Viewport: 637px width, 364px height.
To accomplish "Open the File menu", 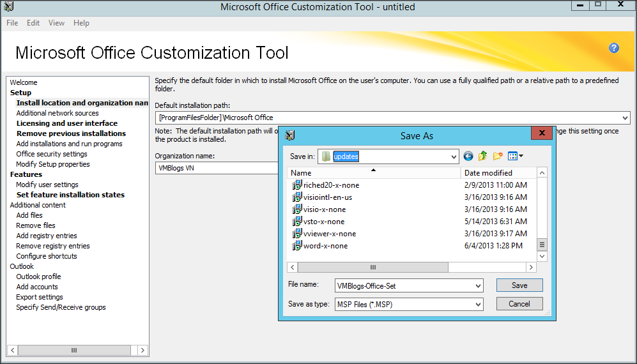I will (x=12, y=23).
